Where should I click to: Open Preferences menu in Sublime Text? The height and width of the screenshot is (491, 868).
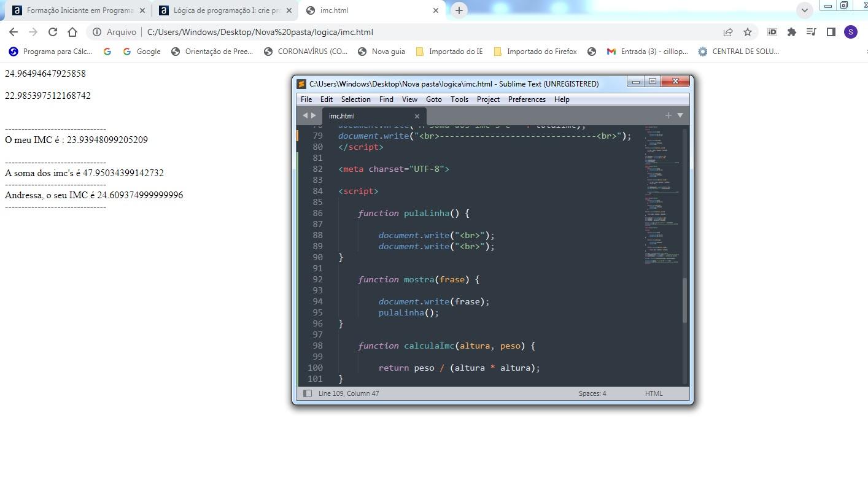pyautogui.click(x=527, y=99)
